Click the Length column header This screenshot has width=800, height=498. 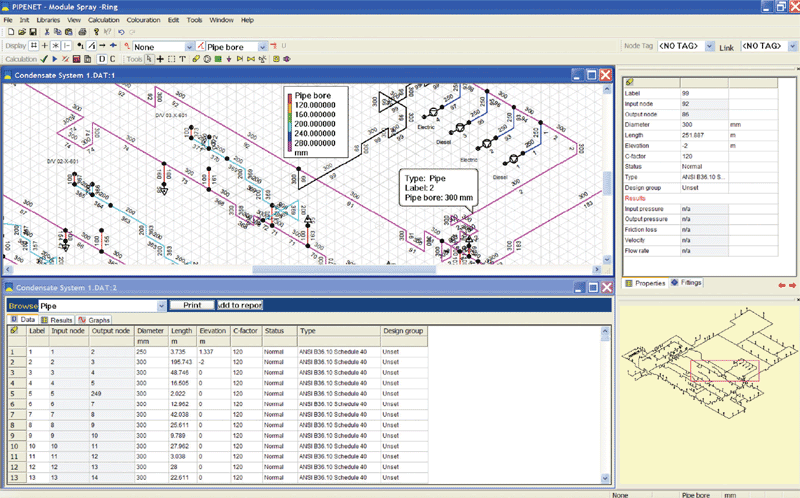183,331
